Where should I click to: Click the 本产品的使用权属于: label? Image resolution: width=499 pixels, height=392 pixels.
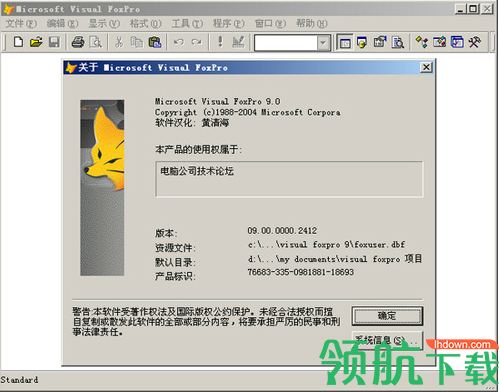pos(198,149)
